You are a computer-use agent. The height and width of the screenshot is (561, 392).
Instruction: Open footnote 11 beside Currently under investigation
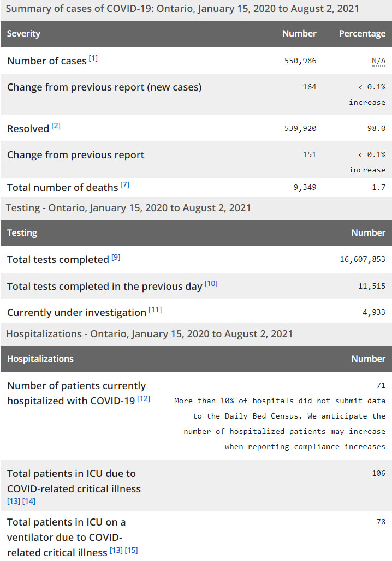tap(155, 310)
